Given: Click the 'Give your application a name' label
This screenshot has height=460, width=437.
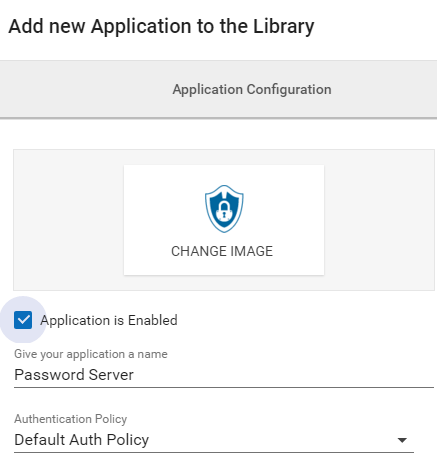Looking at the screenshot, I should click(x=91, y=354).
